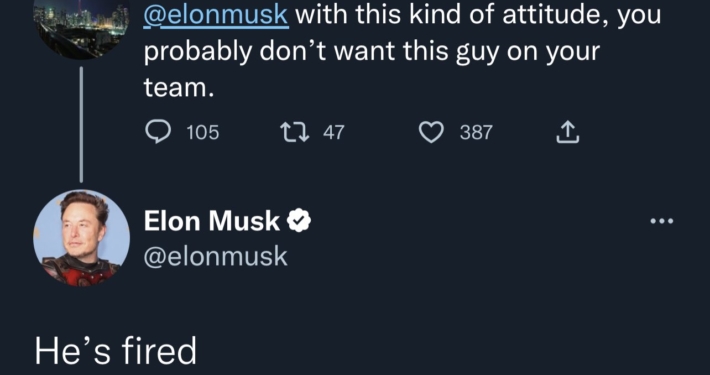
Task: Click the reply speech bubble icon
Action: point(158,133)
